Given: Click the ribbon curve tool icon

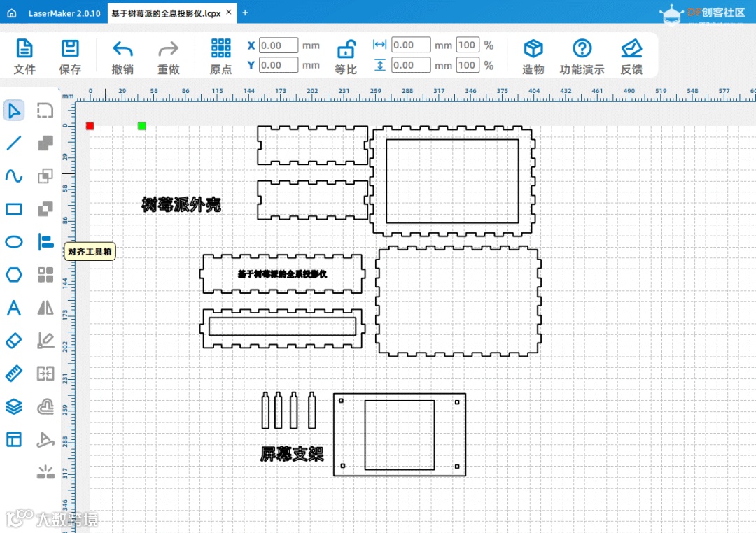Looking at the screenshot, I should [45, 439].
